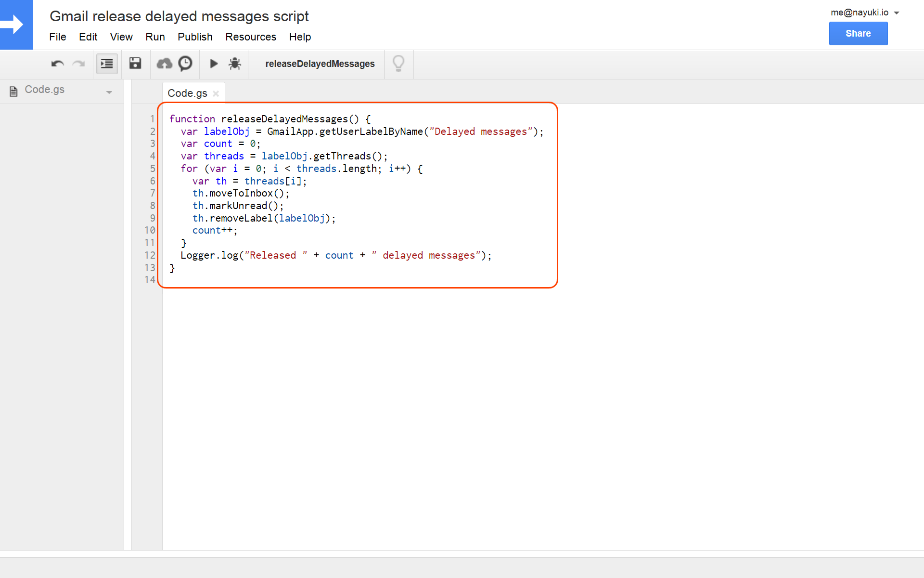Place cursor on function releaseDelayedMessages line
This screenshot has width=924, height=578.
click(270, 119)
